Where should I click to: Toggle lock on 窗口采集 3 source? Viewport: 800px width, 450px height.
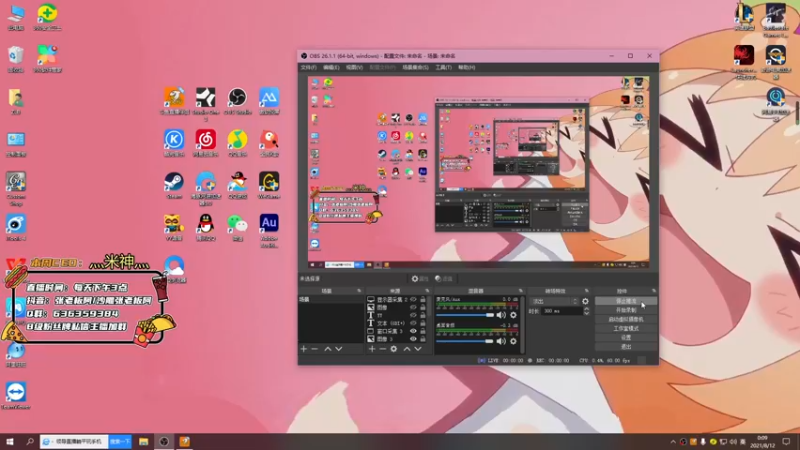[x=422, y=331]
